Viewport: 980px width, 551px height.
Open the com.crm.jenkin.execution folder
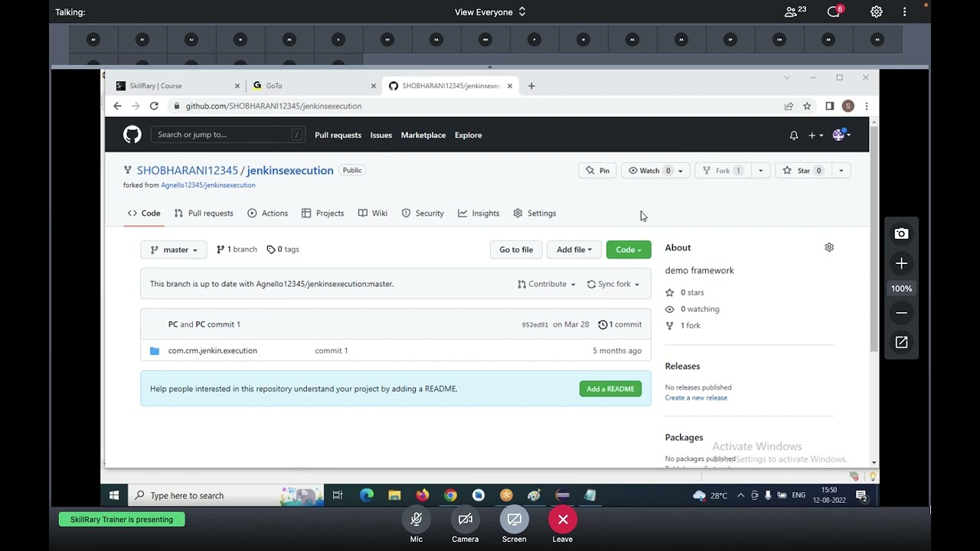pos(213,350)
